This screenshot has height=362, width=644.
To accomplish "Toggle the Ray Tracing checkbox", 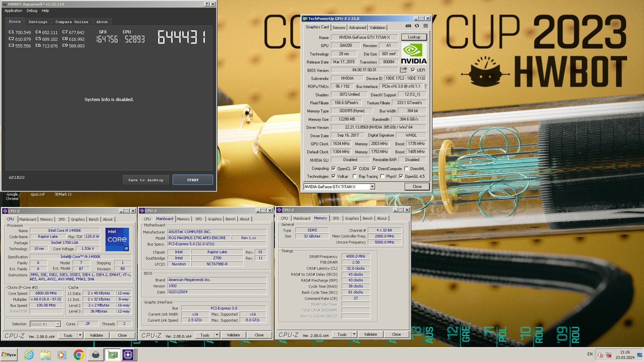I will pos(355,176).
